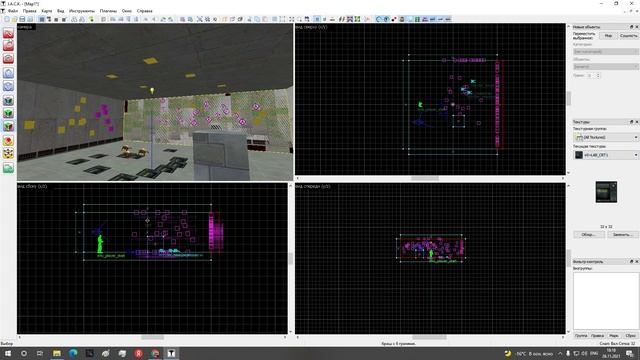Pin the Textures panel
This screenshot has height=360, width=640.
point(631,122)
